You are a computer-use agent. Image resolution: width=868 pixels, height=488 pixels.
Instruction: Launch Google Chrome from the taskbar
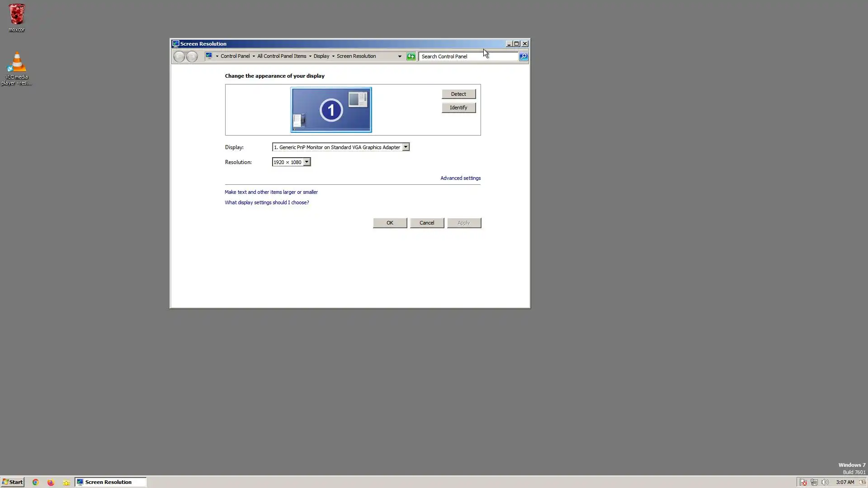[x=35, y=482]
